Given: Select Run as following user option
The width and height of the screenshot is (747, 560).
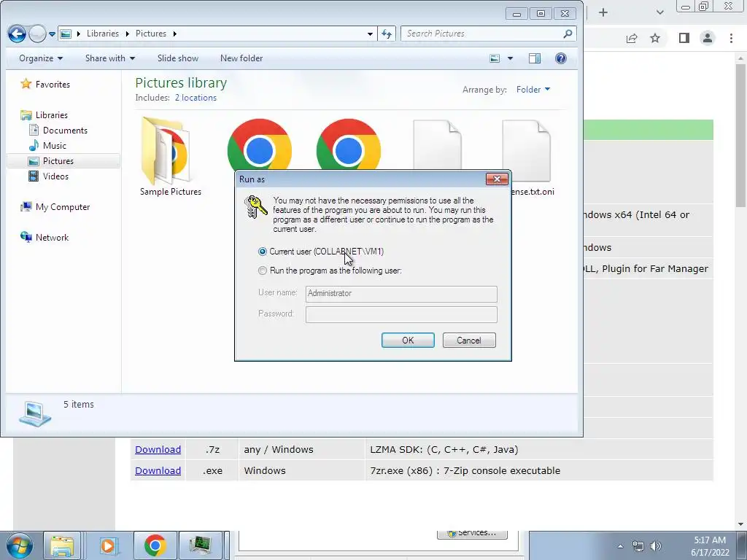Looking at the screenshot, I should pos(263,271).
